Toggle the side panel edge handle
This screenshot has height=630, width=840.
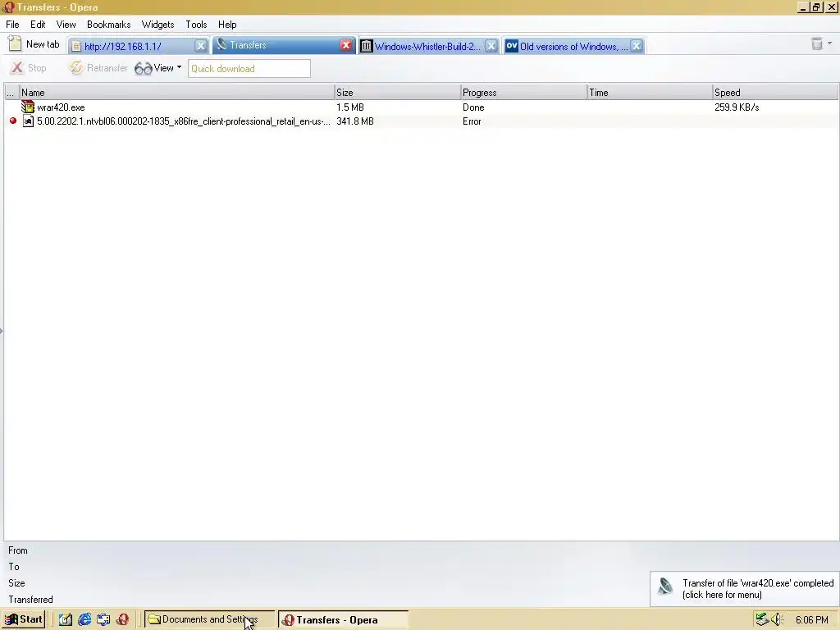coord(2,331)
